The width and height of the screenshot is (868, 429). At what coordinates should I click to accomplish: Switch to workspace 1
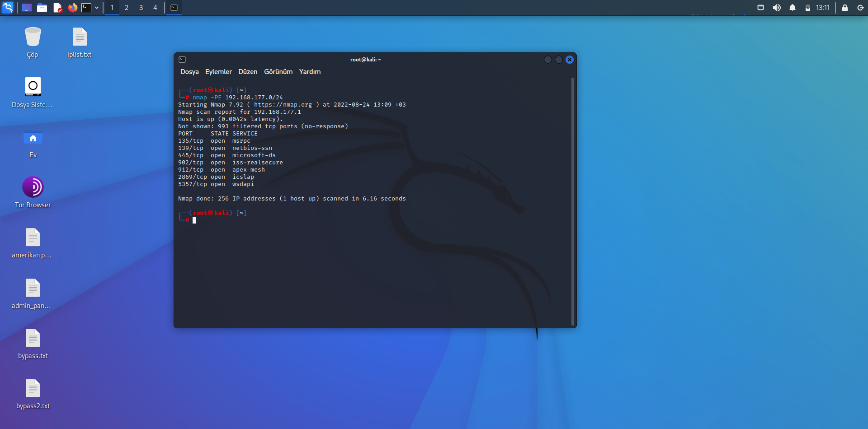[112, 8]
